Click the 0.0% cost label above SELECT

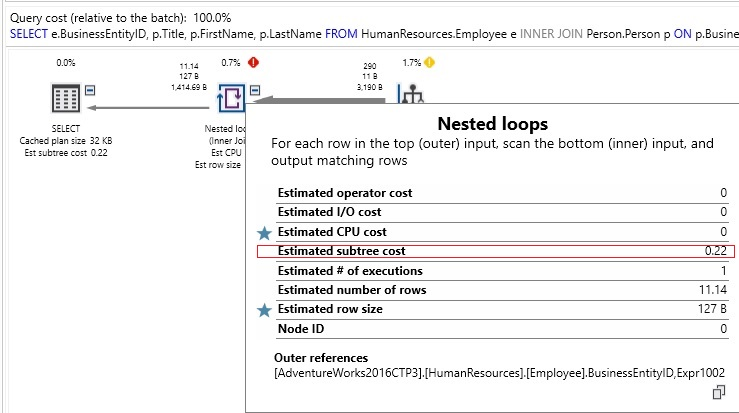tap(66, 63)
